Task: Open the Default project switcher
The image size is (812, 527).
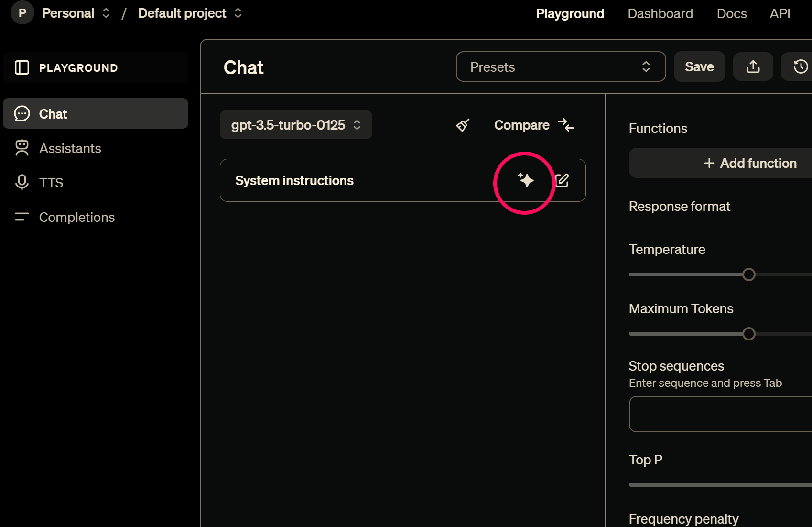Action: coord(190,13)
